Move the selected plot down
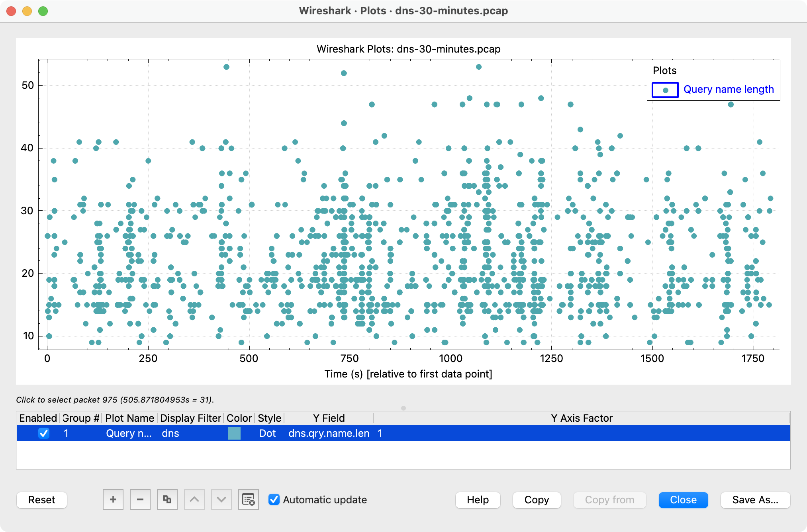Screen dimensions: 807x532 [x=221, y=499]
